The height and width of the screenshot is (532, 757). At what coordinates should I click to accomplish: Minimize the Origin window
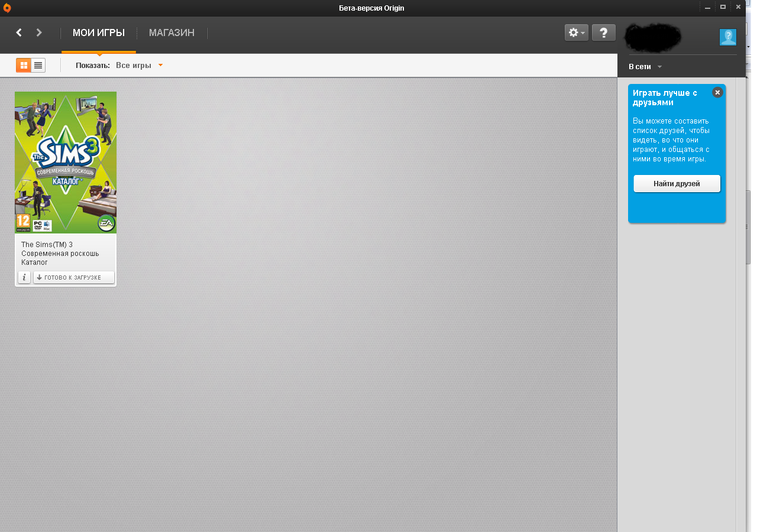coord(707,8)
